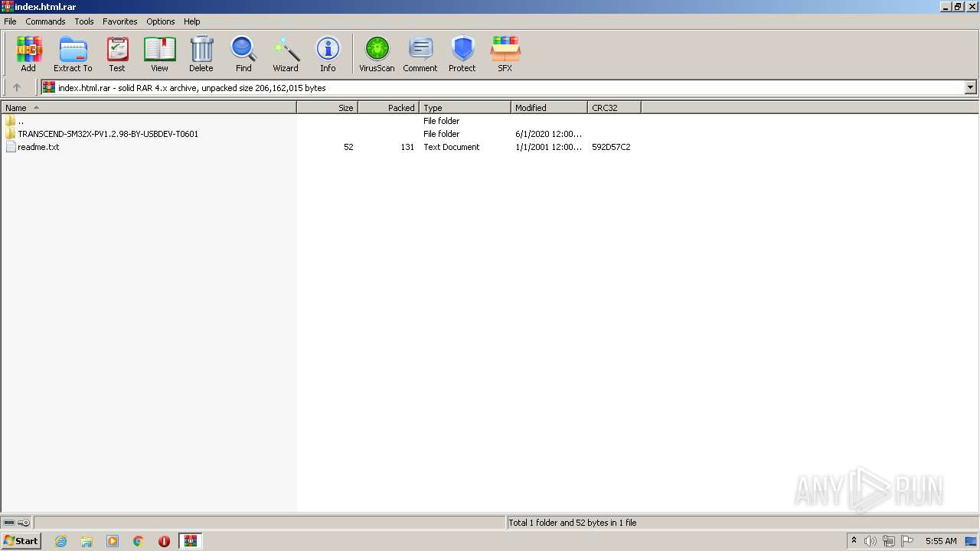Click the 'Text Document' type cell
The image size is (980, 551).
click(452, 147)
